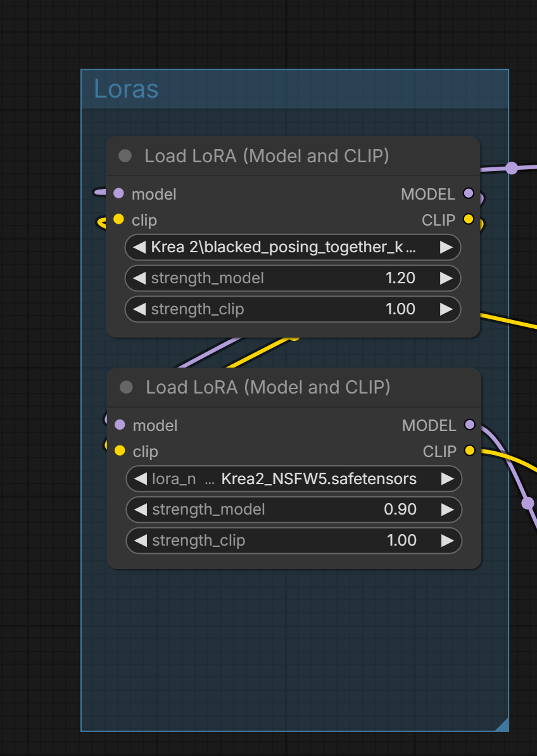The image size is (537, 756).
Task: Click the CLIP output port of the top LoRA node
Action: pyautogui.click(x=468, y=219)
